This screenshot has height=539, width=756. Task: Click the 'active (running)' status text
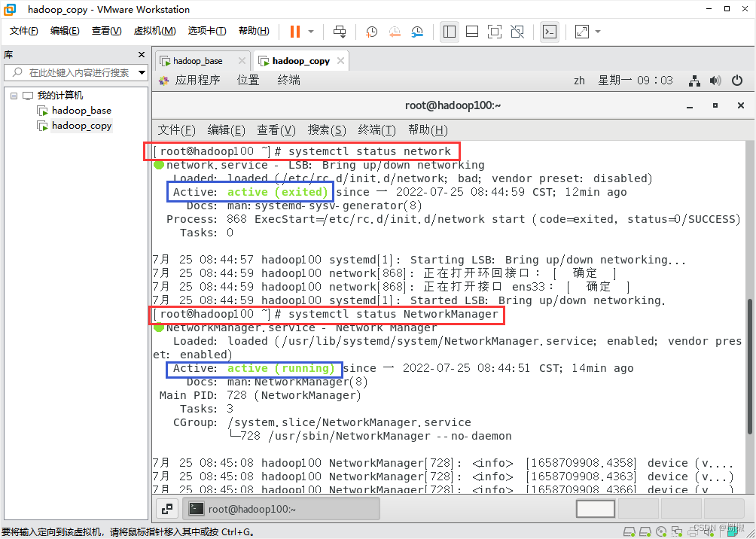[281, 368]
